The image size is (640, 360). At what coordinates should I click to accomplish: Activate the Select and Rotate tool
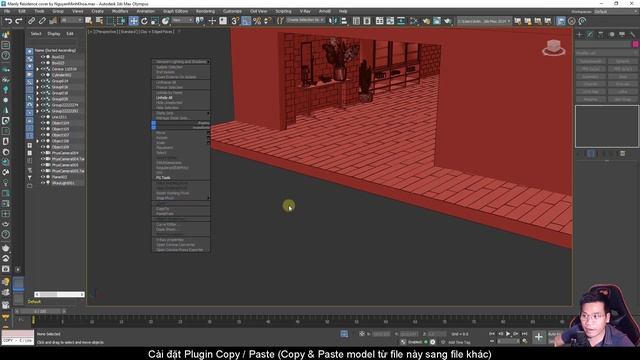click(144, 21)
